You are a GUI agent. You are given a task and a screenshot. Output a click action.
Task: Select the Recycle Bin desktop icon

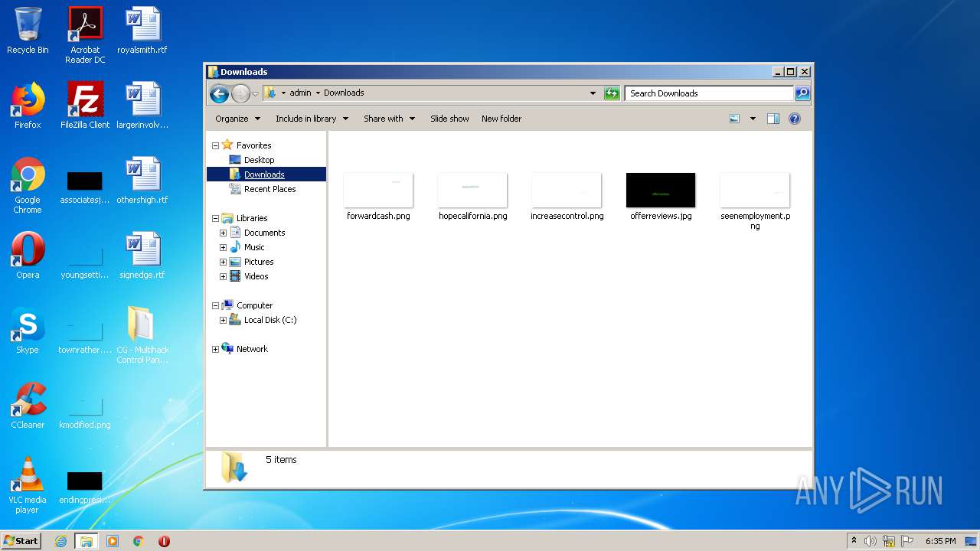click(28, 31)
